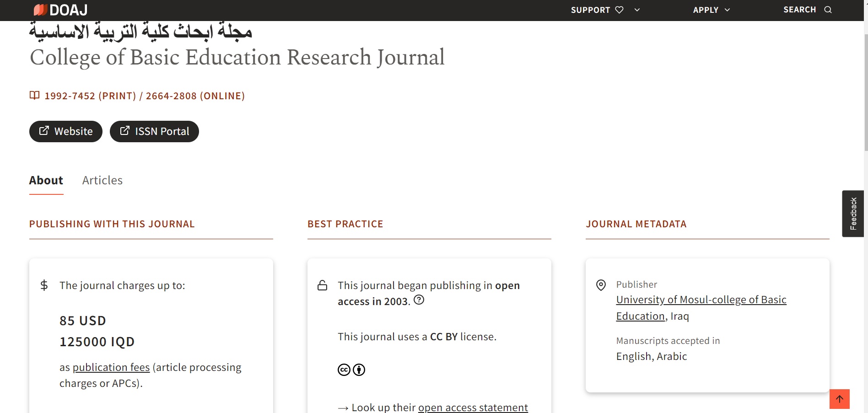The height and width of the screenshot is (413, 868).
Task: Click the CC BY license sentence
Action: 417,337
